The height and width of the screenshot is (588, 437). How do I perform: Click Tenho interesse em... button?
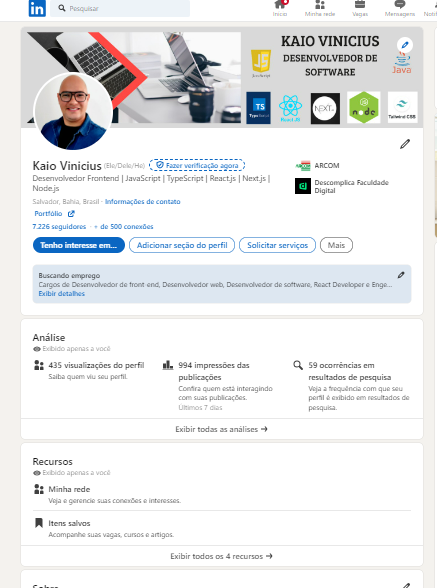click(79, 245)
